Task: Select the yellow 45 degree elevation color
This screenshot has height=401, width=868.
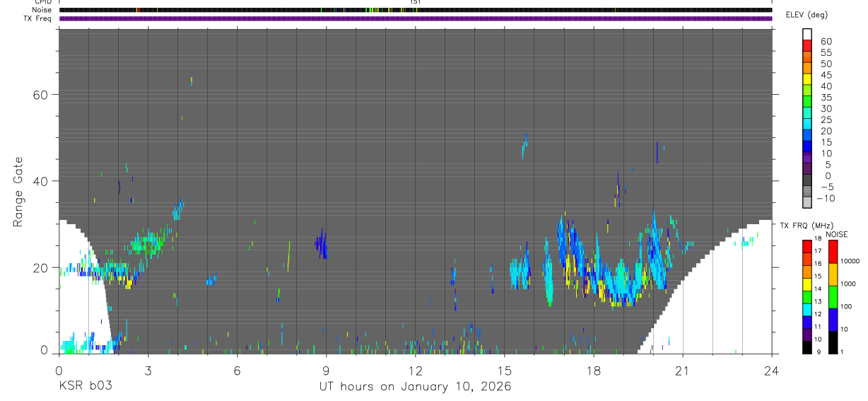Action: tap(807, 79)
